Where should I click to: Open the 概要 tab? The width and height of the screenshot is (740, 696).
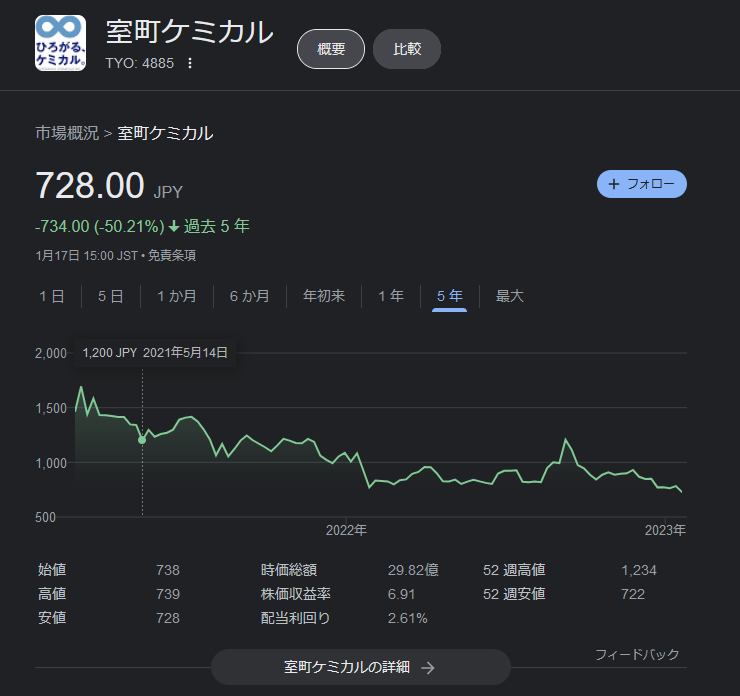tap(331, 49)
